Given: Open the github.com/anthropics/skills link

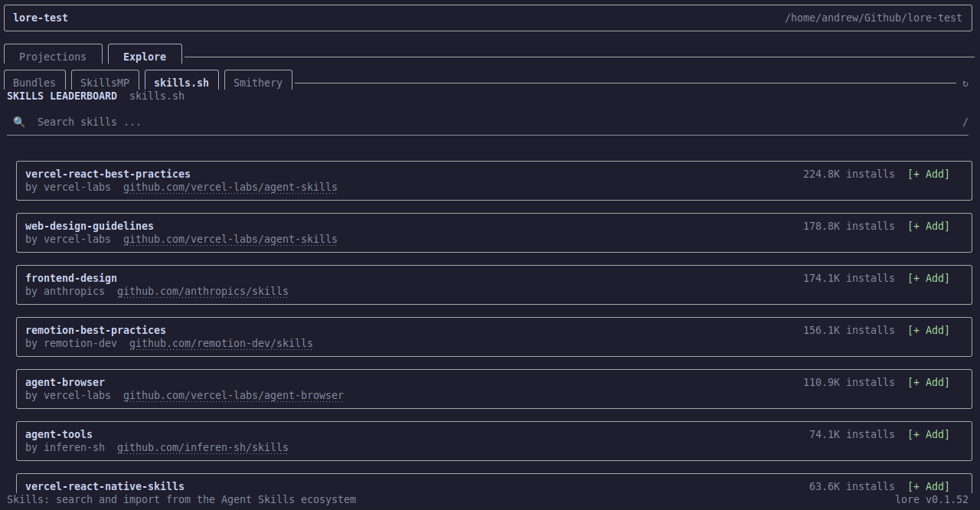Looking at the screenshot, I should tap(202, 291).
